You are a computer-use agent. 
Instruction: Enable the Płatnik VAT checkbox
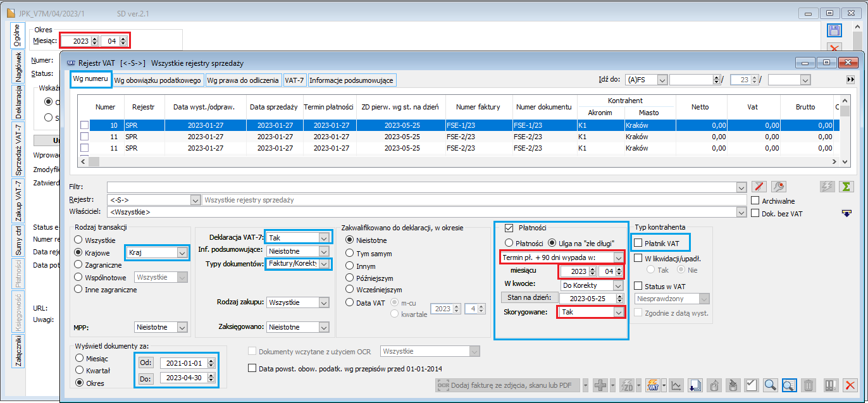click(638, 242)
